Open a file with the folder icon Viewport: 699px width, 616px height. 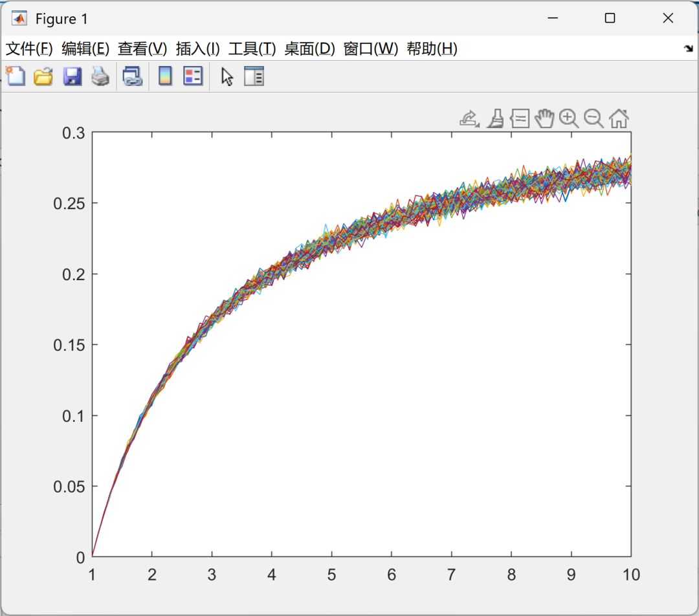coord(43,77)
